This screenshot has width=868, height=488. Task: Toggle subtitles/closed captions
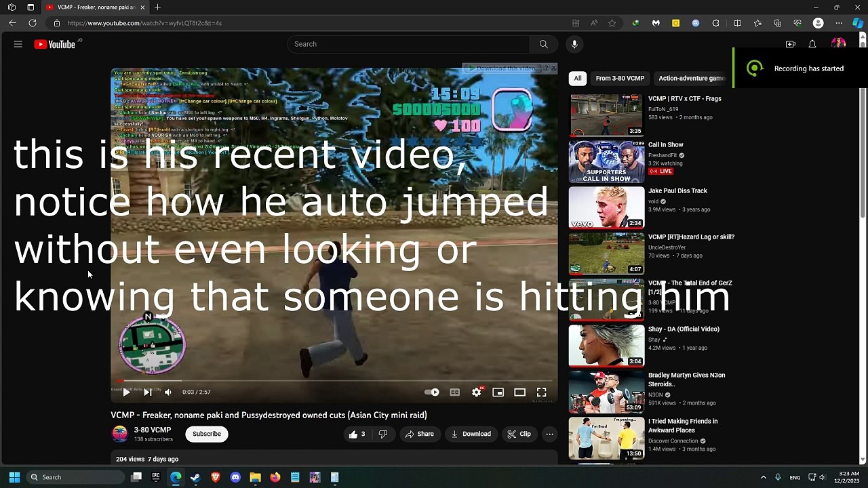point(455,392)
